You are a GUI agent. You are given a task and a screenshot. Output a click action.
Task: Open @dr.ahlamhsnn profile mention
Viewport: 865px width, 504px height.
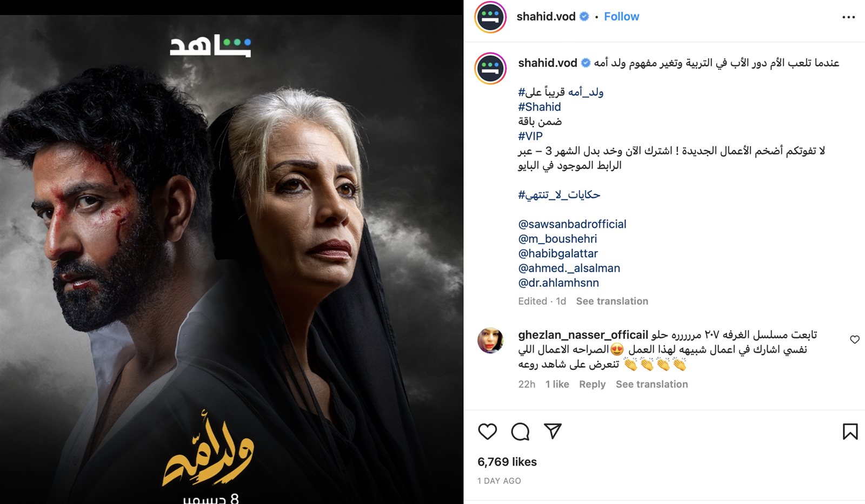tap(558, 283)
